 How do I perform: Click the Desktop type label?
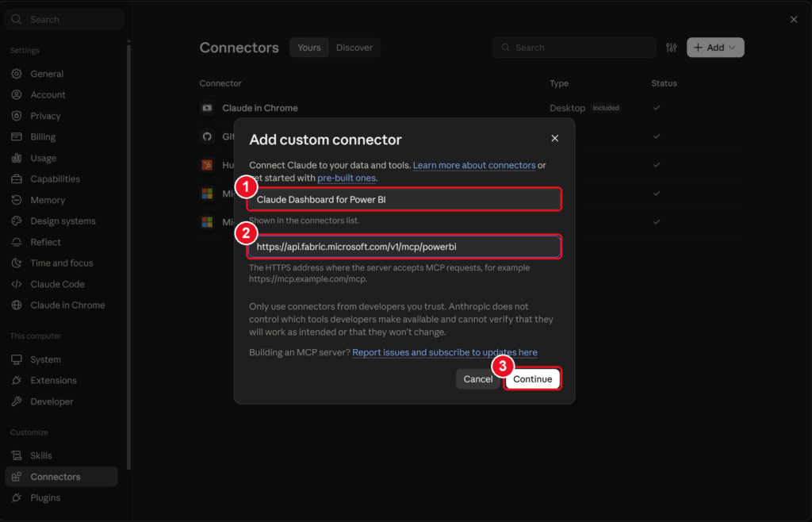click(x=567, y=108)
